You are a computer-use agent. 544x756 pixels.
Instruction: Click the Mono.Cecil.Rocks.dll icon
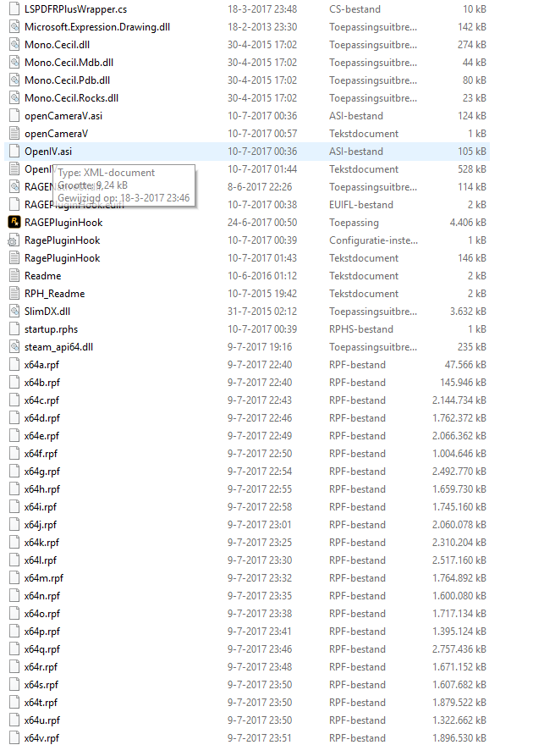point(14,98)
